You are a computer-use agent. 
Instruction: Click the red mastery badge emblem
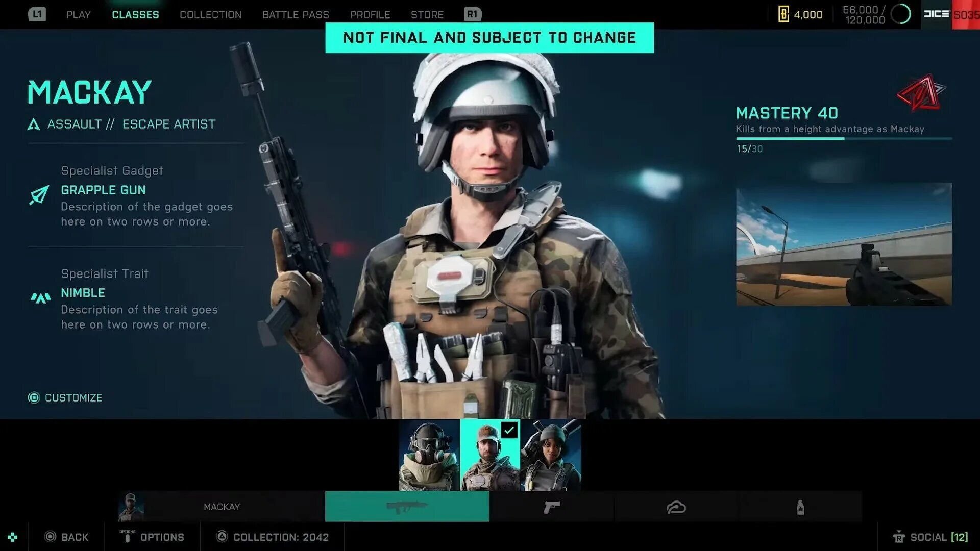(920, 93)
